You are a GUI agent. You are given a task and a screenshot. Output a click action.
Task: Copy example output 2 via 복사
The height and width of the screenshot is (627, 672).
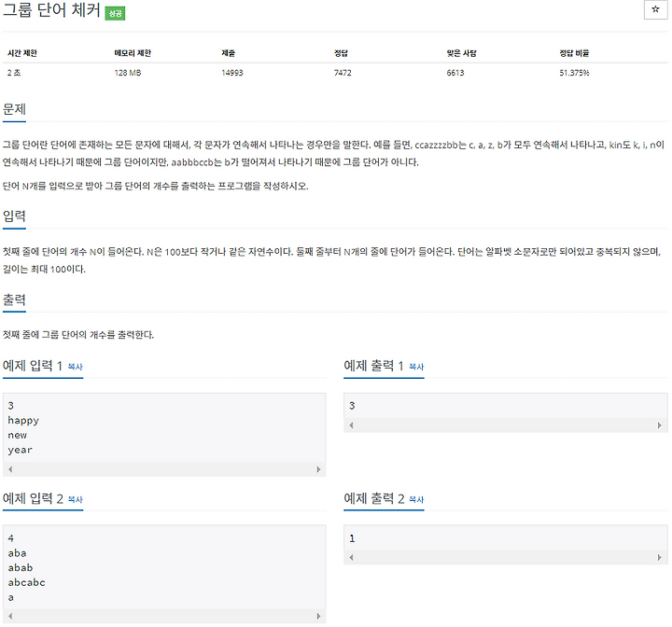tap(416, 499)
